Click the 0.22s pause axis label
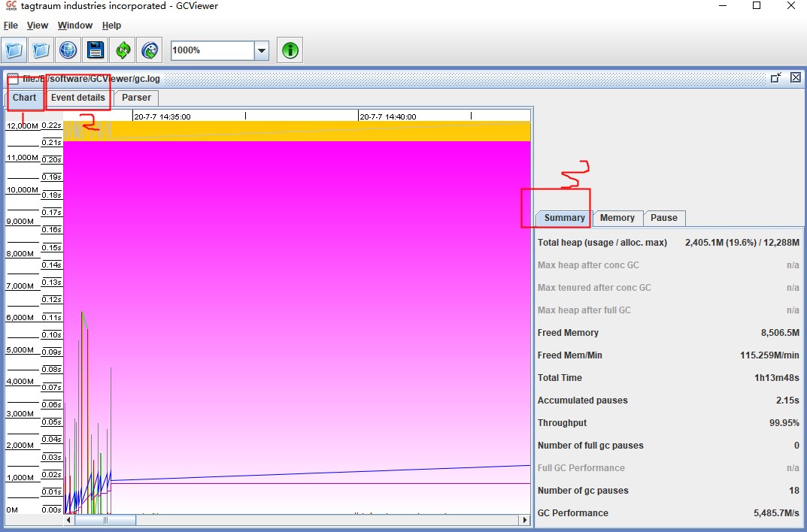 [51, 125]
